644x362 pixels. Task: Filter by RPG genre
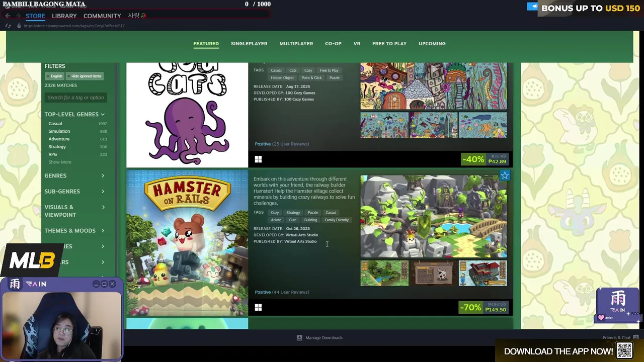coord(52,154)
